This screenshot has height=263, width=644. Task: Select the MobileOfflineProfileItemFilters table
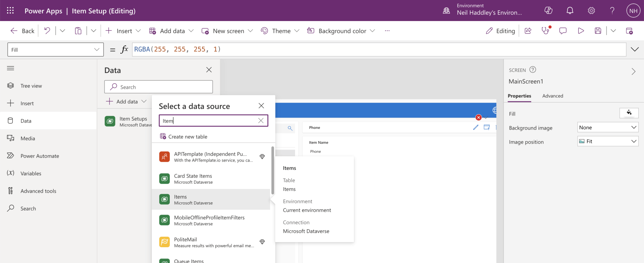(x=212, y=220)
